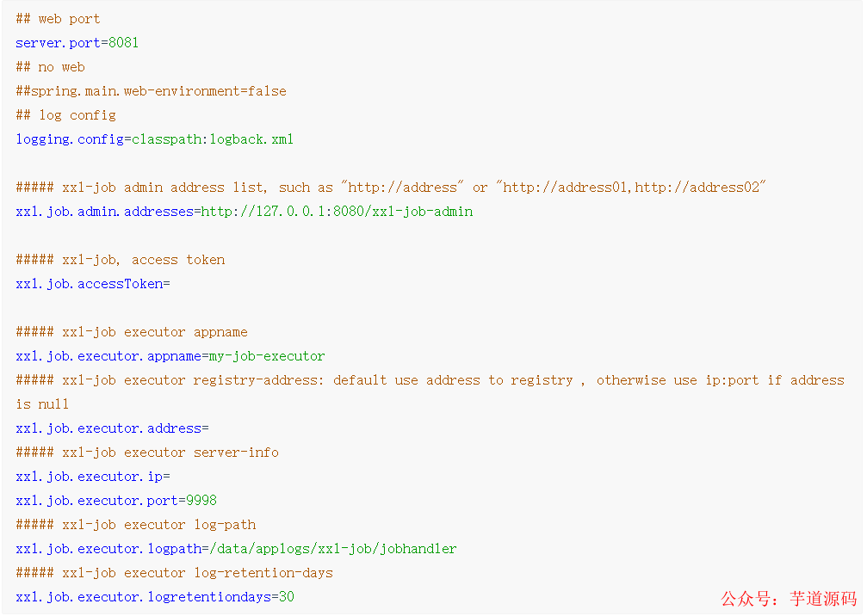Screen dimensions: 867x616
Task: Click the spring.main.web-environment=false comment
Action: (x=151, y=91)
